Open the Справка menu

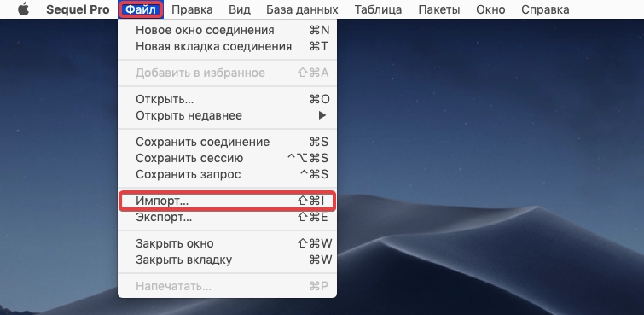(x=545, y=9)
